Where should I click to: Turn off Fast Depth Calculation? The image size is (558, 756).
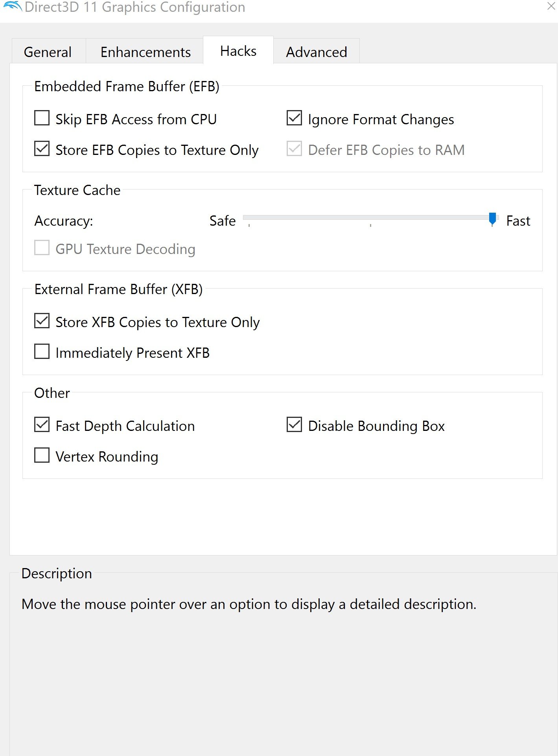pos(42,425)
